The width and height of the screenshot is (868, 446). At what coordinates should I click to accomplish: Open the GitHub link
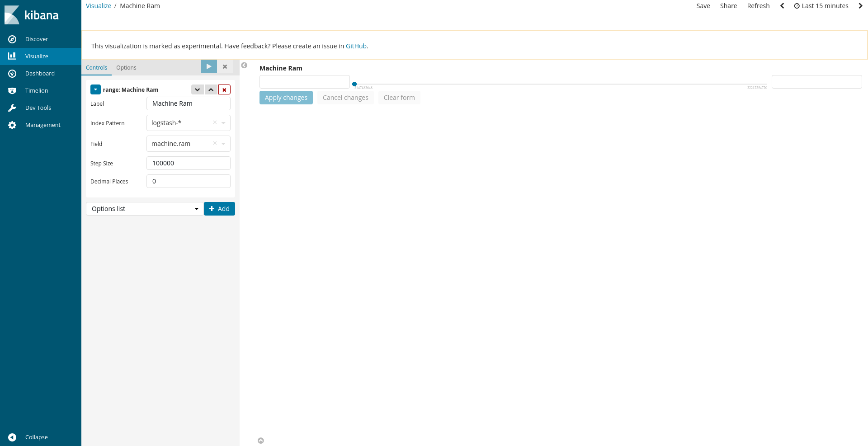356,46
